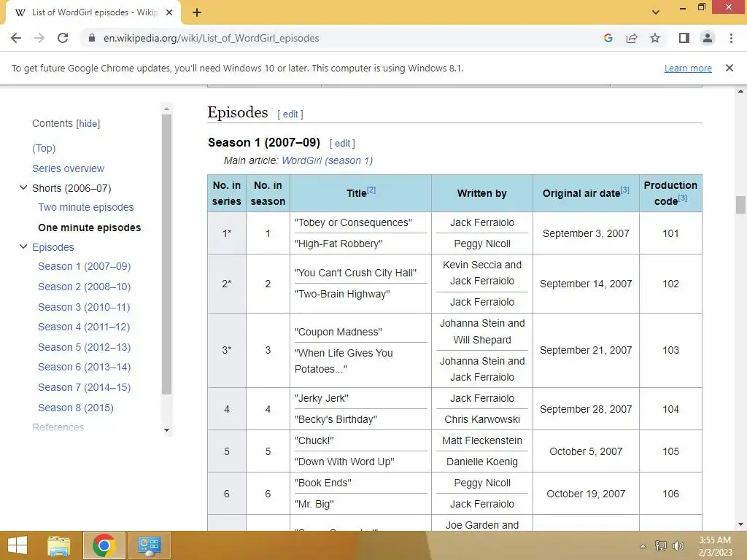Bookmark this page with the star icon

[655, 38]
